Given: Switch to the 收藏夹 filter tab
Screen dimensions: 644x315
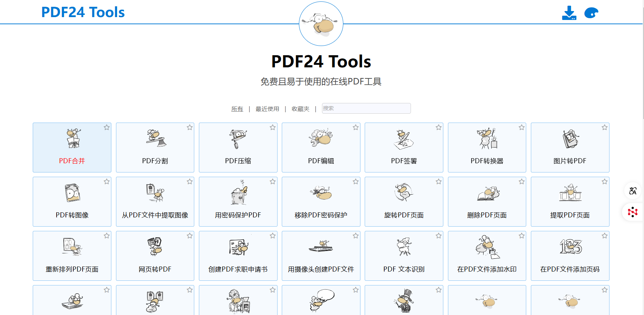Looking at the screenshot, I should 300,109.
